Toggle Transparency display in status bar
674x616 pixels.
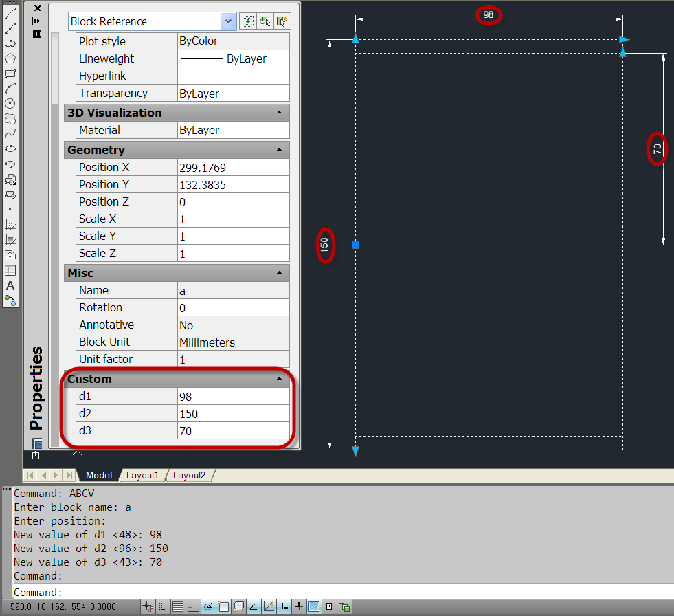tap(314, 606)
